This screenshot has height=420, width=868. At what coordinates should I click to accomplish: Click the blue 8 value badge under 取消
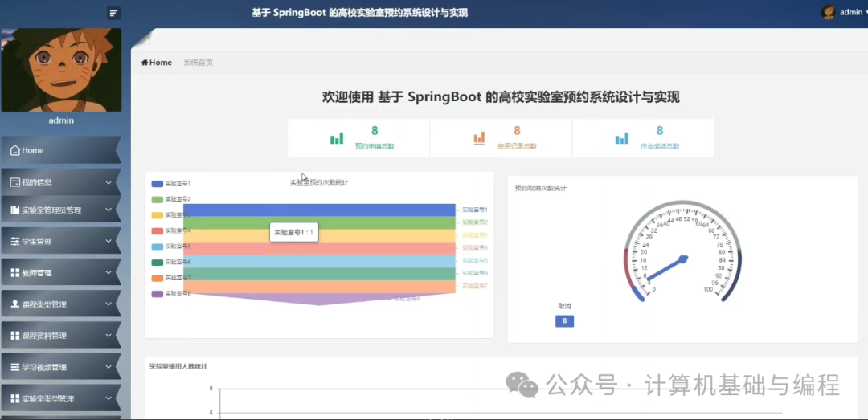[565, 321]
